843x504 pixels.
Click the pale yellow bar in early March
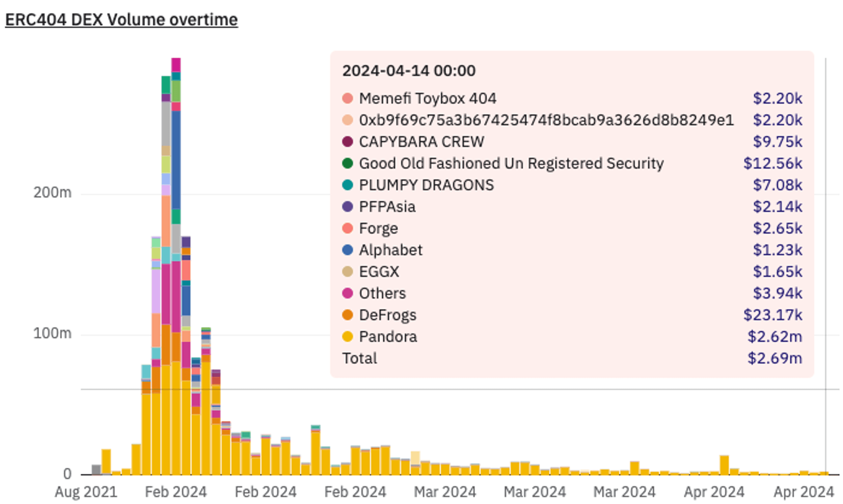(x=415, y=458)
